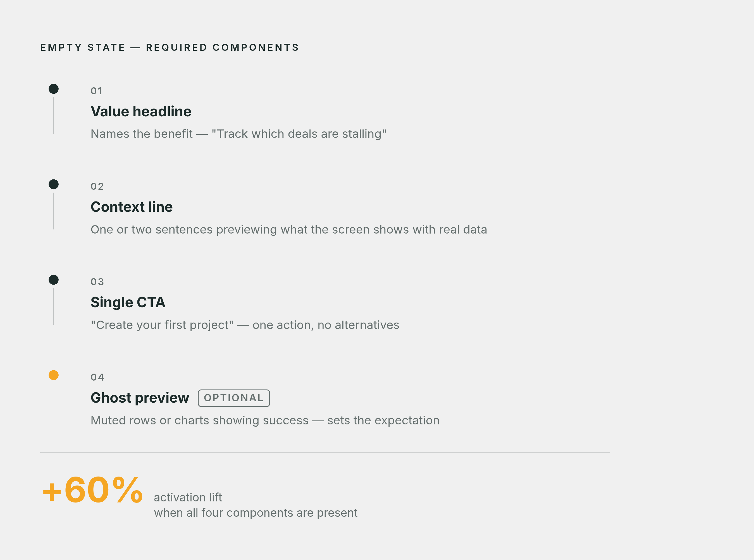754x560 pixels.
Task: Click the step number 02 label
Action: pyautogui.click(x=97, y=186)
